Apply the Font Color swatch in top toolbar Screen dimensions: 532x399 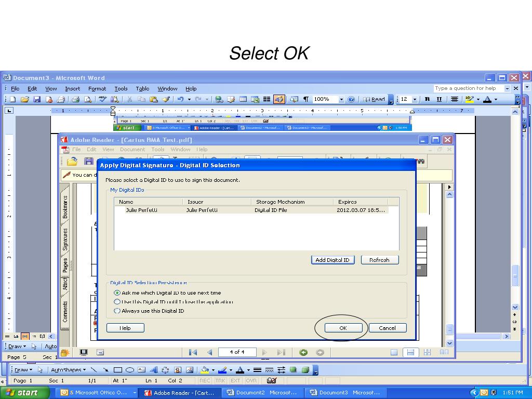(487, 99)
